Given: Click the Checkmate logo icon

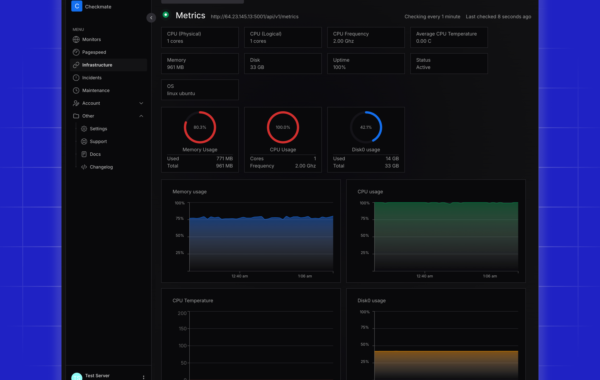Looking at the screenshot, I should (x=77, y=6).
